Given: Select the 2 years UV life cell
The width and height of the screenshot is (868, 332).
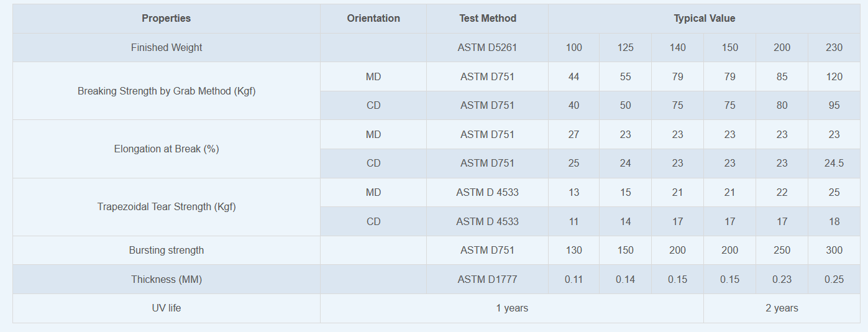Looking at the screenshot, I should (x=782, y=308).
